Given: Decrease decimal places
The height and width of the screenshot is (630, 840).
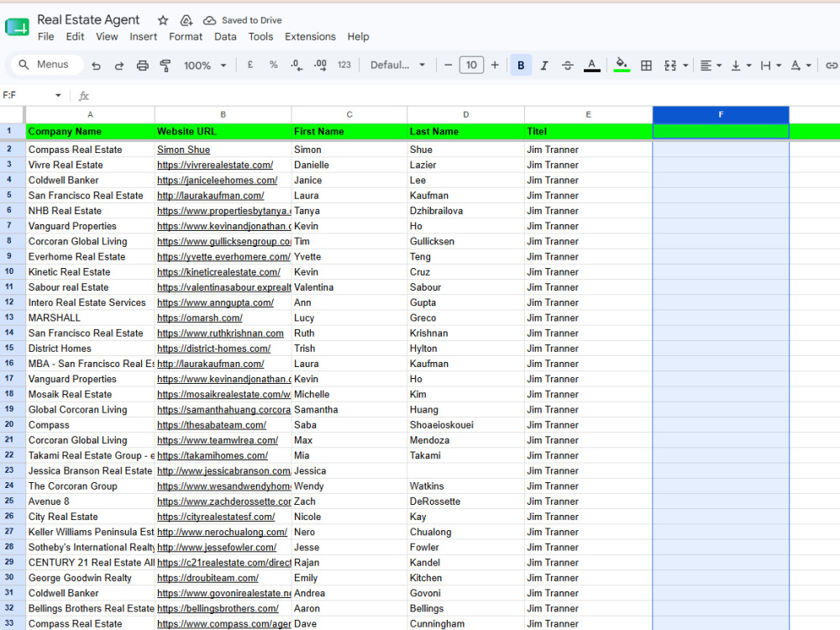Looking at the screenshot, I should point(297,65).
